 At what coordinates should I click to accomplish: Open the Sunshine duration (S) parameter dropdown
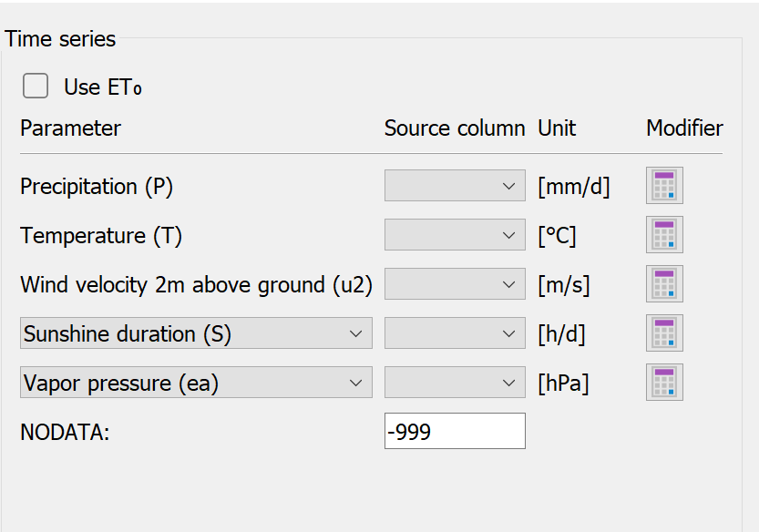coord(196,333)
